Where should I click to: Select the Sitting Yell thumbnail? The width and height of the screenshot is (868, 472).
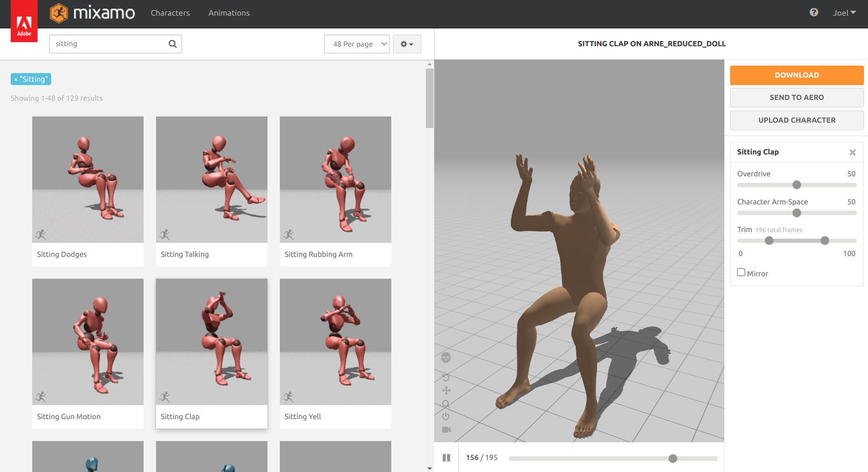[x=336, y=342]
